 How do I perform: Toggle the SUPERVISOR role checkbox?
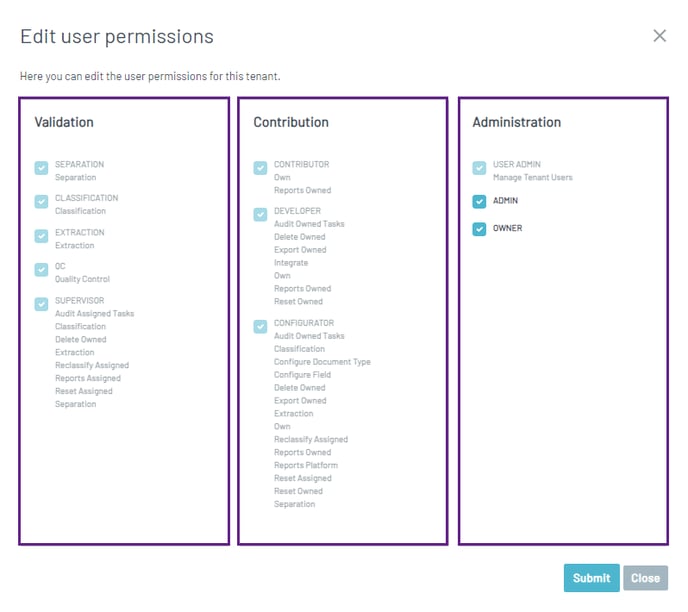click(41, 304)
